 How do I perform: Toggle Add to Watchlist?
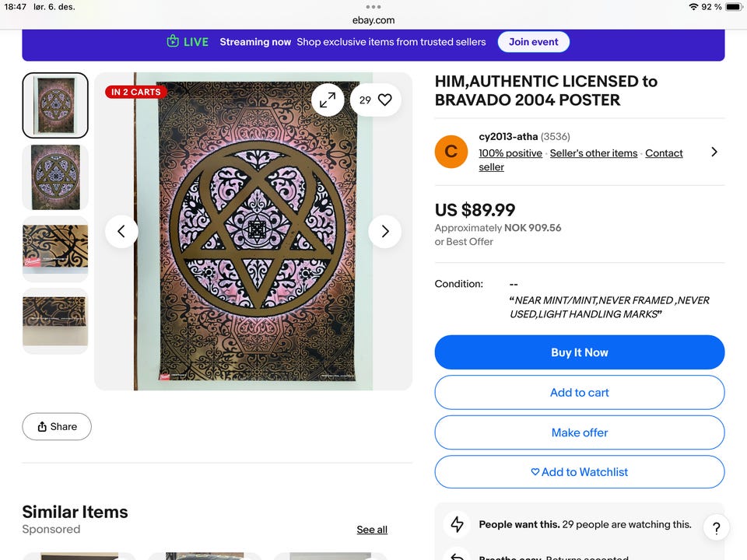[x=579, y=472]
